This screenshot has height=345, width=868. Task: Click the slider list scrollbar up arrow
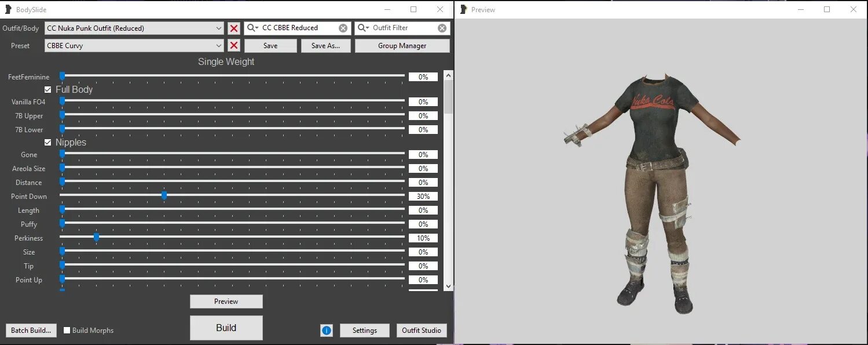point(448,75)
